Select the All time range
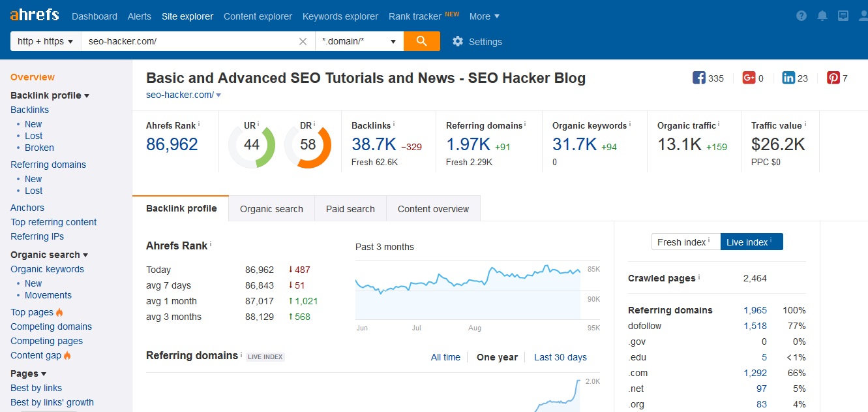Viewport: 868px width, 412px height. [445, 357]
